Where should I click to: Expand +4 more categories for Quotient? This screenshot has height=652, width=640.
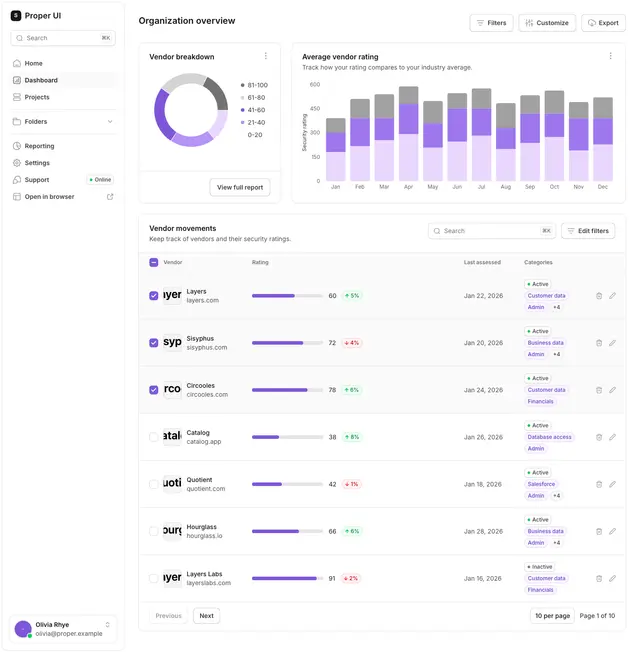[556, 496]
